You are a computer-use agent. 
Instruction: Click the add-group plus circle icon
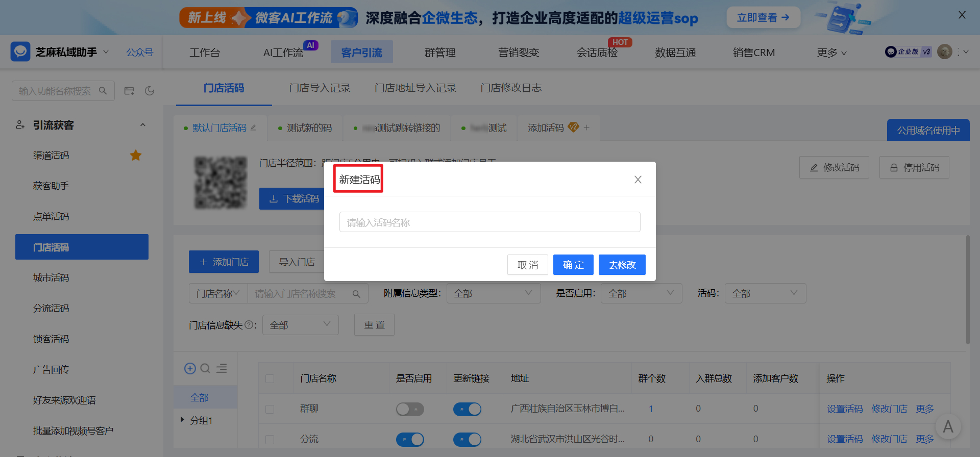point(190,368)
